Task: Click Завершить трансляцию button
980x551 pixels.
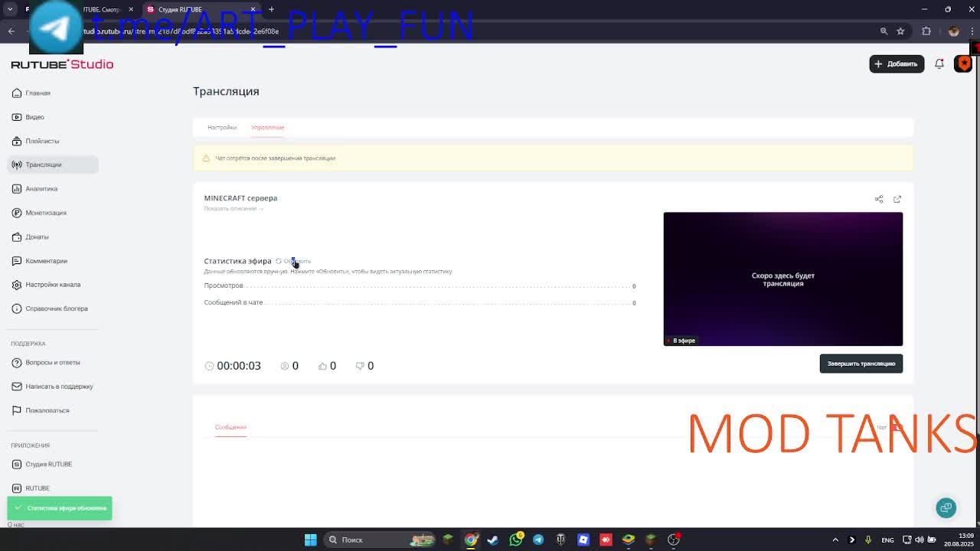Action: tap(861, 364)
